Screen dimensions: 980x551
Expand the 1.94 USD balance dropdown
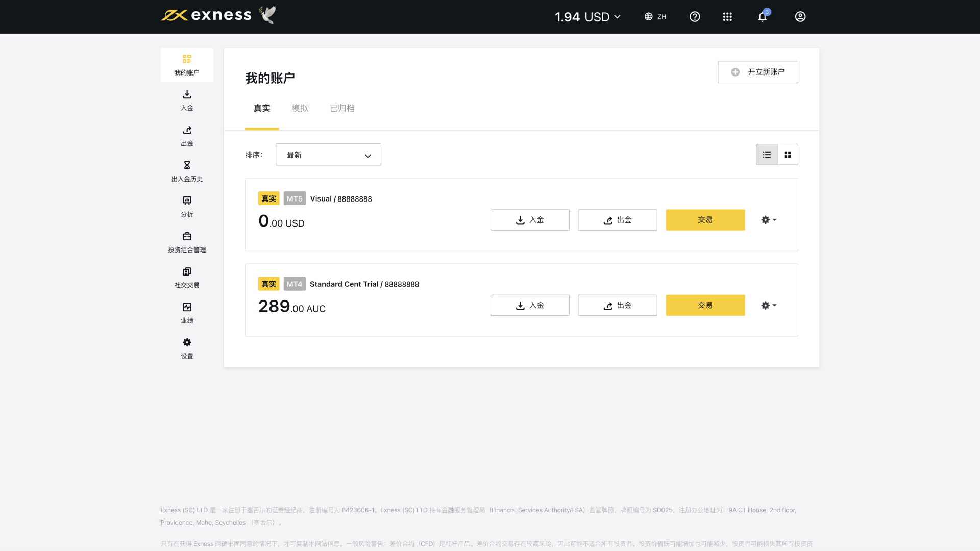pyautogui.click(x=588, y=17)
